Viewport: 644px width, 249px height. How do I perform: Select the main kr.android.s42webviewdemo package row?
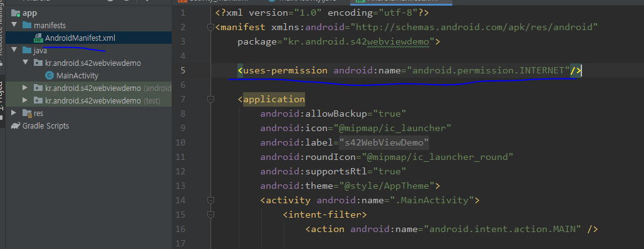[x=89, y=63]
